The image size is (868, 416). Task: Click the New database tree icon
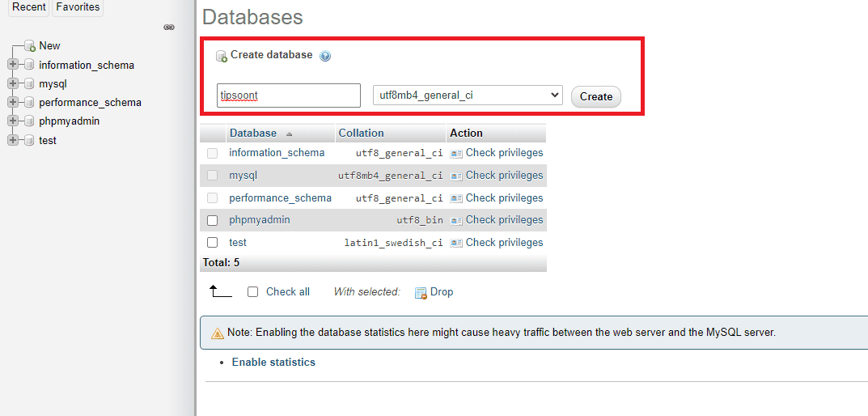click(x=30, y=46)
